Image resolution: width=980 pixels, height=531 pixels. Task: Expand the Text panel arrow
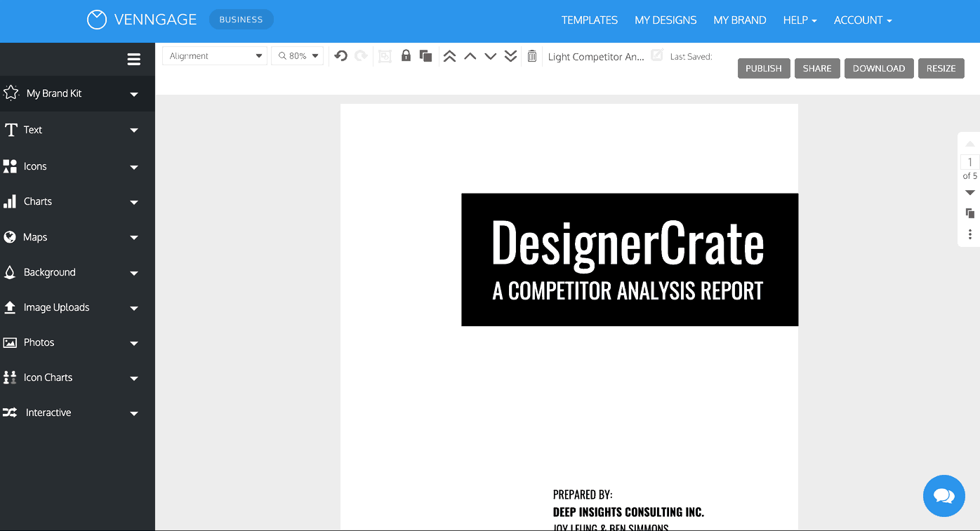[134, 130]
